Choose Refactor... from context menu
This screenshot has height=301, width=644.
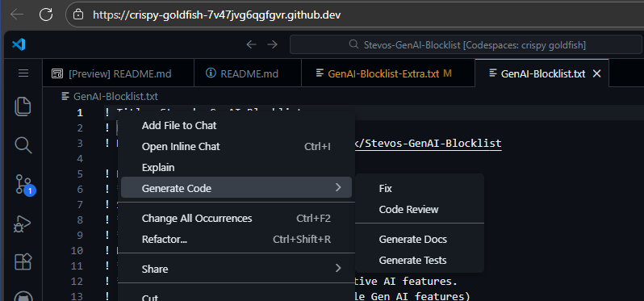pos(236,240)
